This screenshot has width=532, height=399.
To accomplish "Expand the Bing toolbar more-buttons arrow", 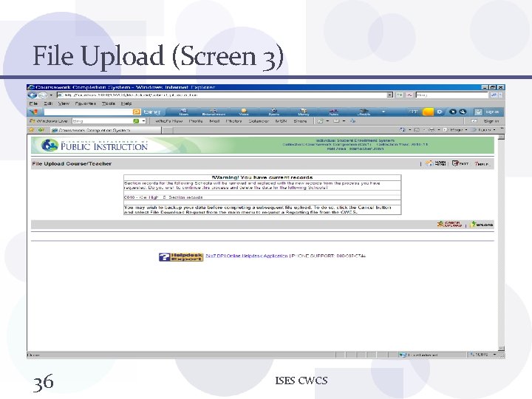I will [x=383, y=112].
